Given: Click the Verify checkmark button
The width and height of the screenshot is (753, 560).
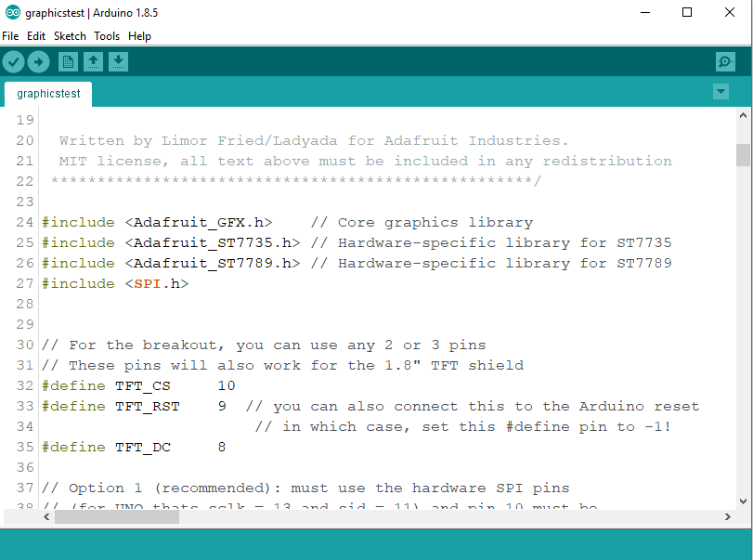Looking at the screenshot, I should point(13,62).
